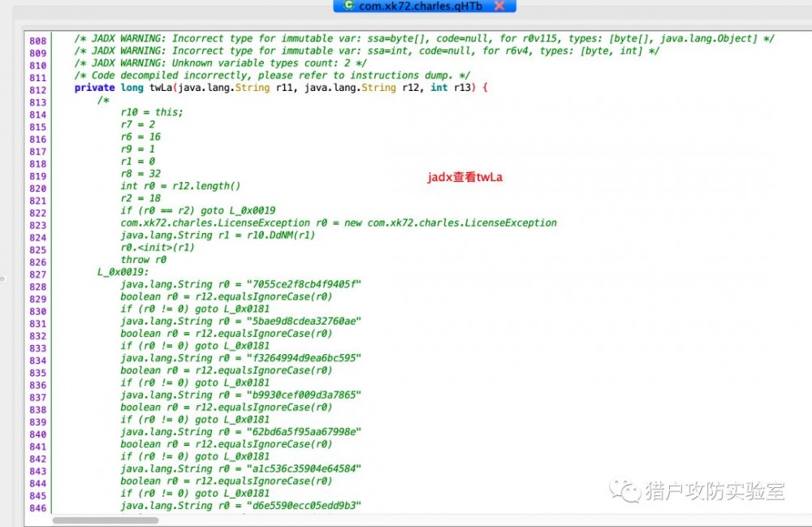Click the string "5bae9d8cdea32760ae"

click(304, 321)
